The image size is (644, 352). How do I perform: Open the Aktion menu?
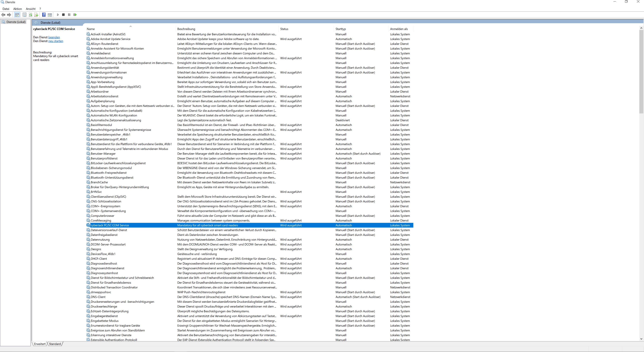point(17,9)
